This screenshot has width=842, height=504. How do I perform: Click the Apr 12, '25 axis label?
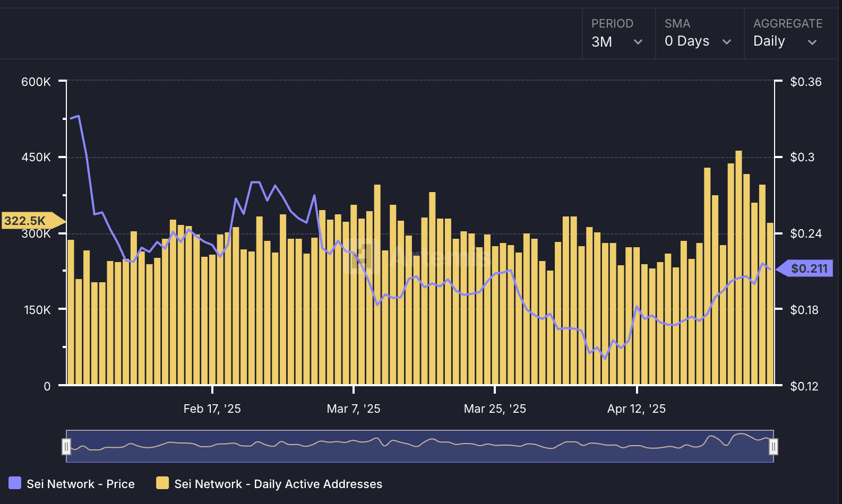click(637, 409)
